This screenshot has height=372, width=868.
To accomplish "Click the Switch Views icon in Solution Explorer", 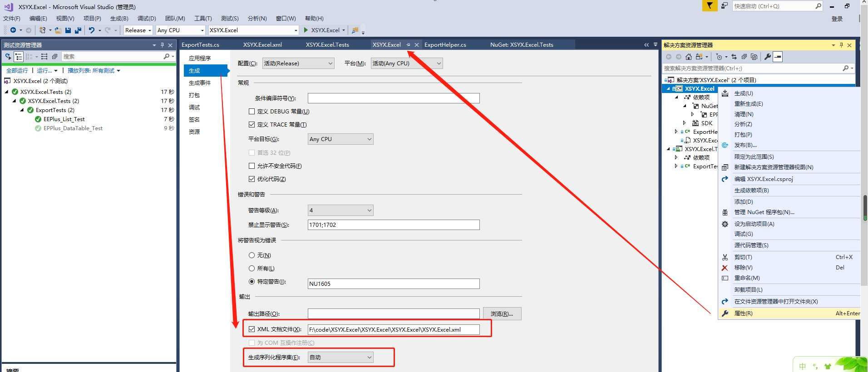I will tap(700, 57).
